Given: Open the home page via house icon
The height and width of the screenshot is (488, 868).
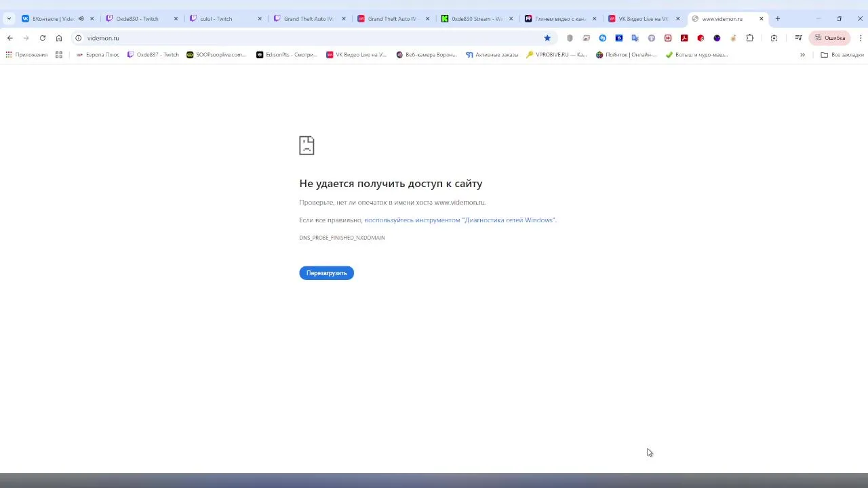Looking at the screenshot, I should (59, 38).
